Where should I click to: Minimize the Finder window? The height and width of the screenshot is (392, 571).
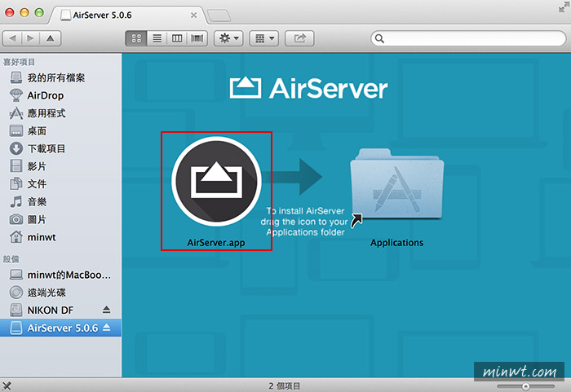24,13
